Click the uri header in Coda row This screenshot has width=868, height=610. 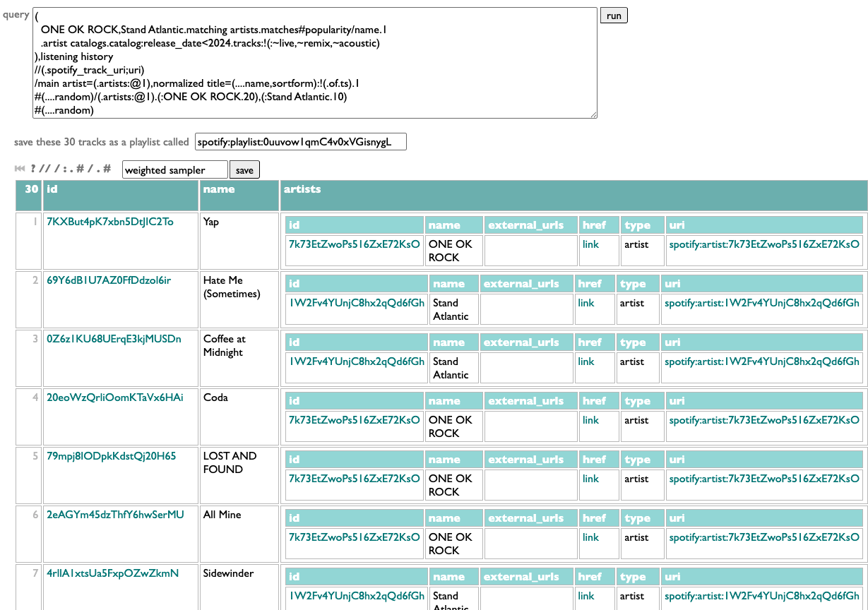pos(764,401)
